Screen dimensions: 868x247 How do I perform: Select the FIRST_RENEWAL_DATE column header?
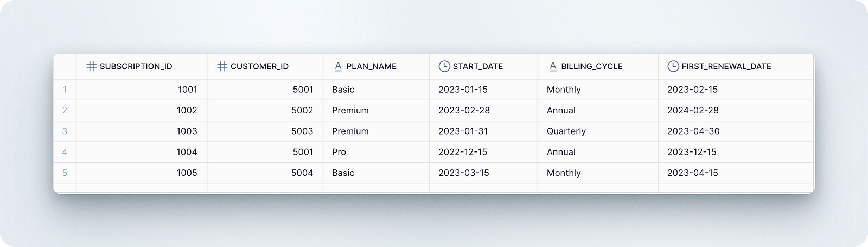coord(736,66)
